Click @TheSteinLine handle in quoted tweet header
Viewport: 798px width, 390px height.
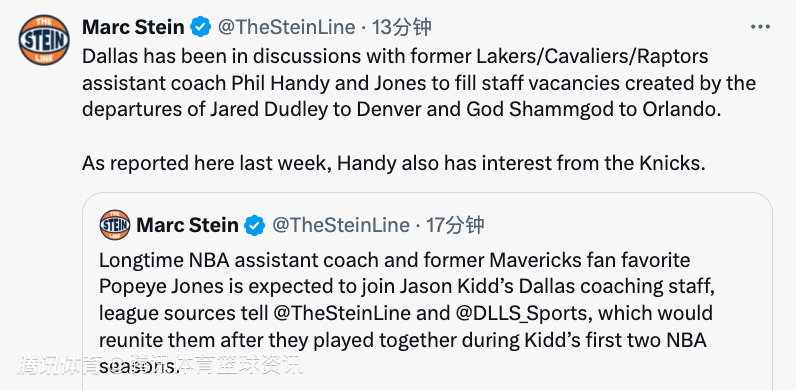tap(340, 225)
